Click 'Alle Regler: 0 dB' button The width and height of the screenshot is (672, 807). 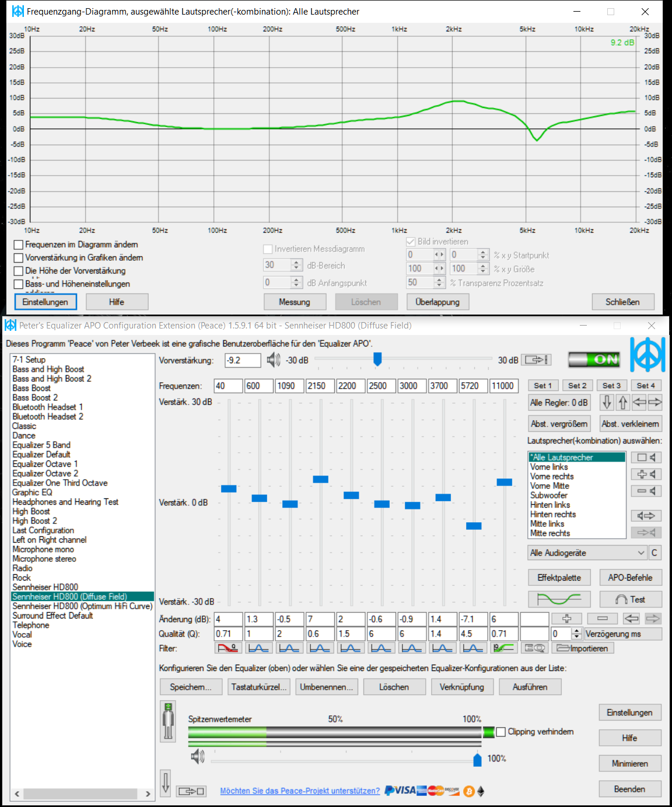[x=559, y=403]
